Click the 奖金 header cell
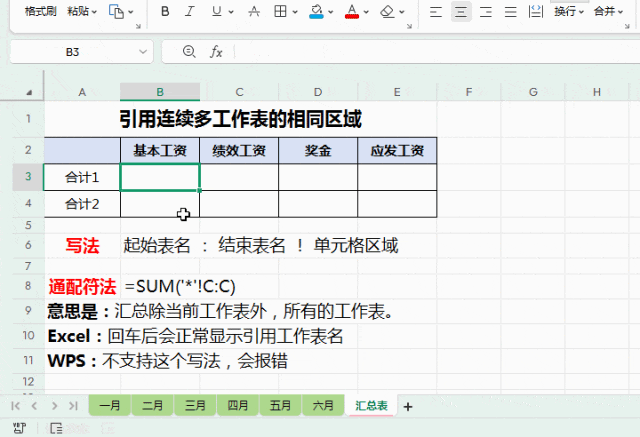Image resolution: width=640 pixels, height=437 pixels. 318,151
